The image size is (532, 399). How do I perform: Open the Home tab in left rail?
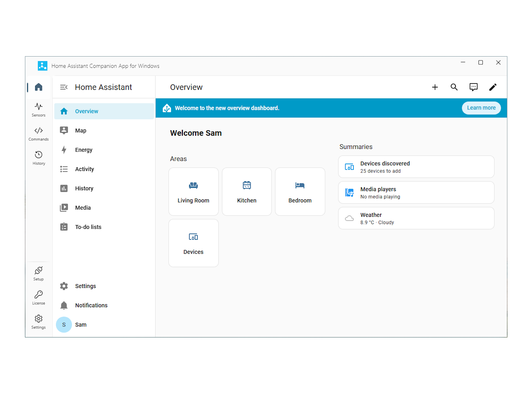tap(39, 87)
